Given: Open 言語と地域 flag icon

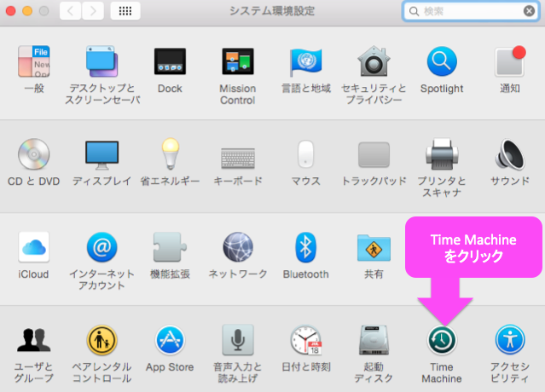Looking at the screenshot, I should tap(306, 61).
